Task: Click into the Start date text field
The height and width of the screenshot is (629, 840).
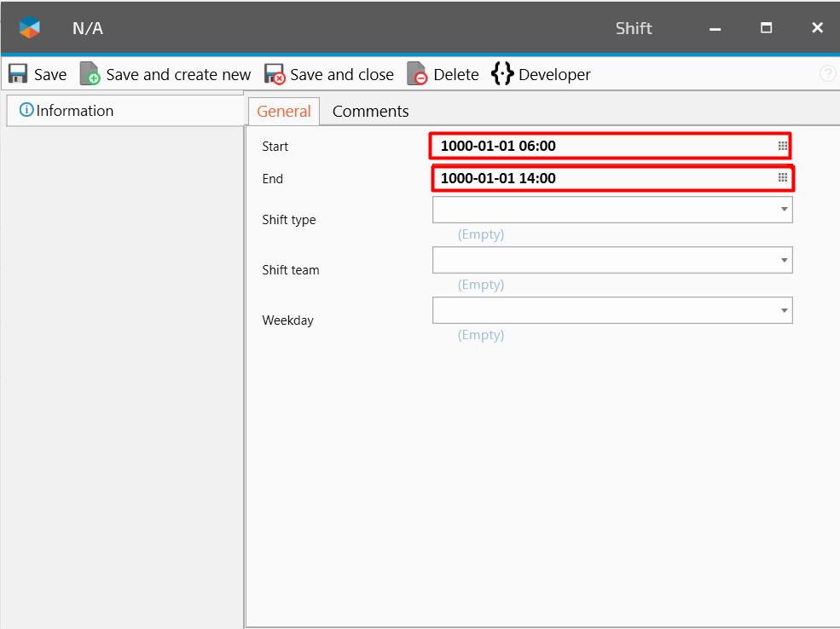Action: coord(597,146)
